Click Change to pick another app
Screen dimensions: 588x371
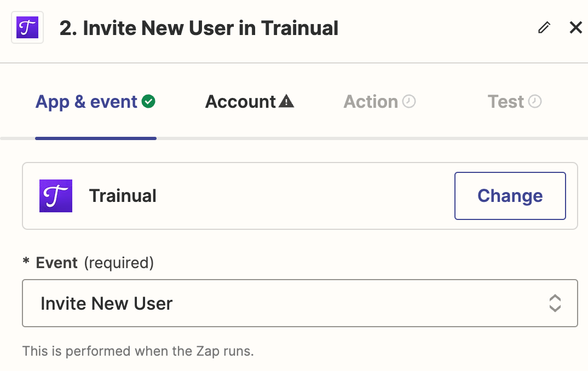pyautogui.click(x=510, y=195)
